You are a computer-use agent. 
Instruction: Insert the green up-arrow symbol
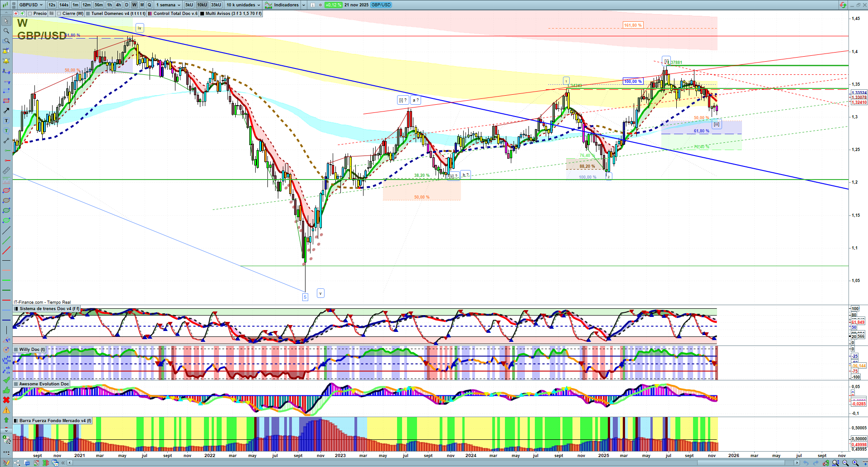6,420
